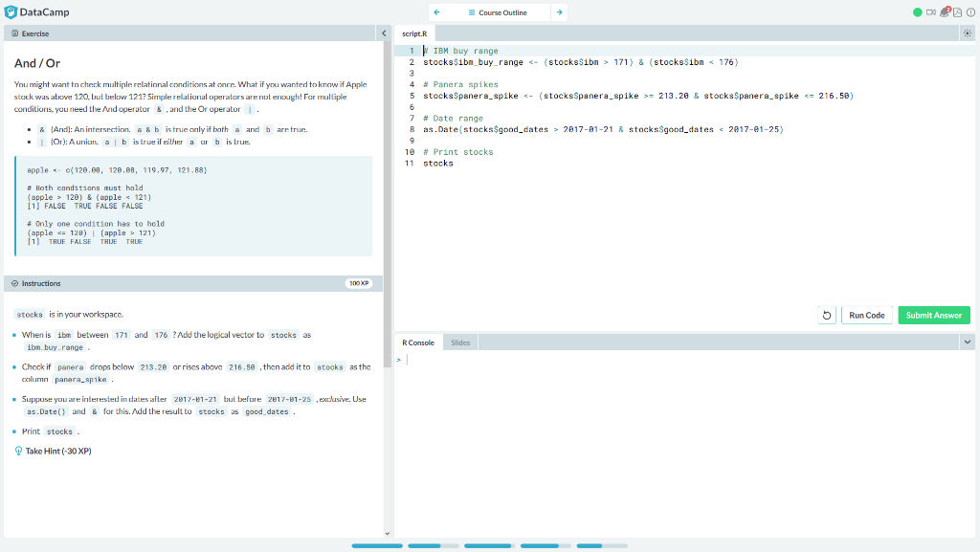This screenshot has width=980, height=552.
Task: Run Code in the editor
Action: click(x=866, y=315)
